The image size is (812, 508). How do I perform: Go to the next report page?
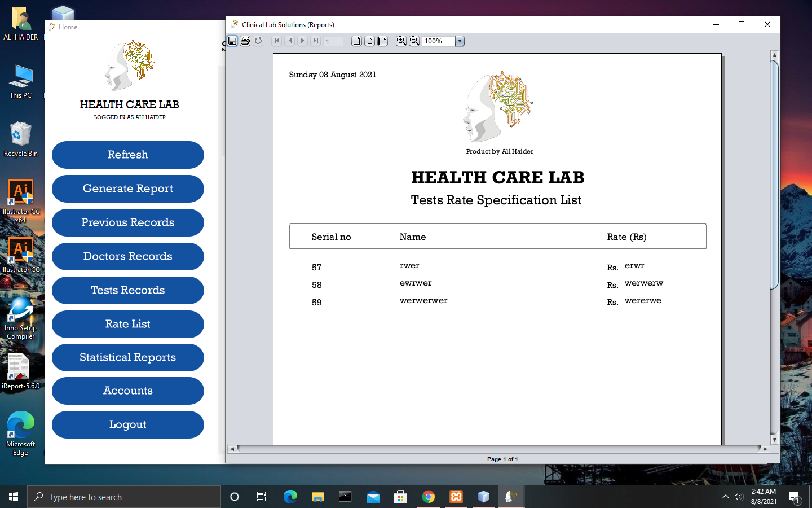[302, 41]
